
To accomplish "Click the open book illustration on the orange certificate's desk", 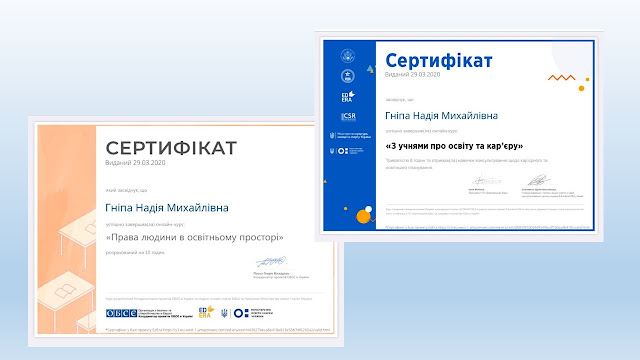I will click(65, 291).
